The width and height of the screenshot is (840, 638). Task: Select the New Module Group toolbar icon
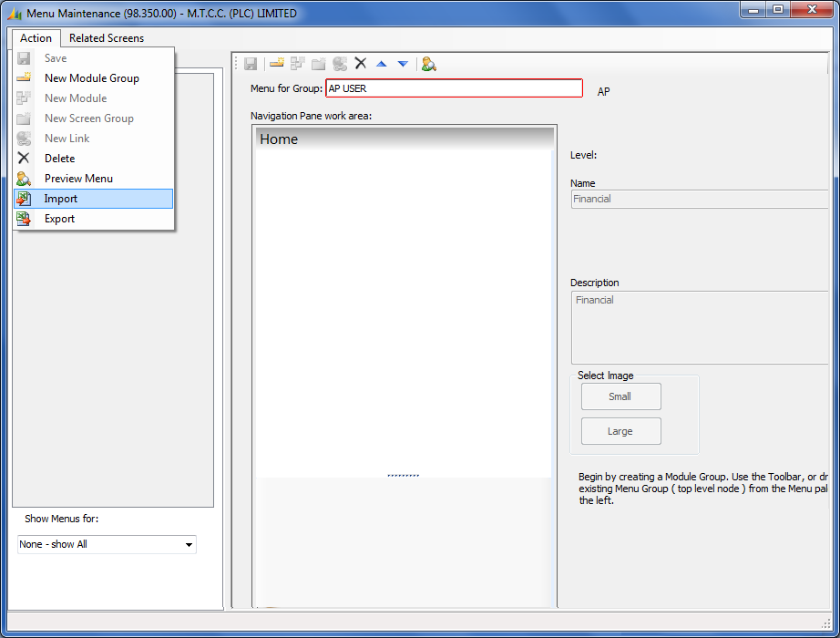coord(276,64)
